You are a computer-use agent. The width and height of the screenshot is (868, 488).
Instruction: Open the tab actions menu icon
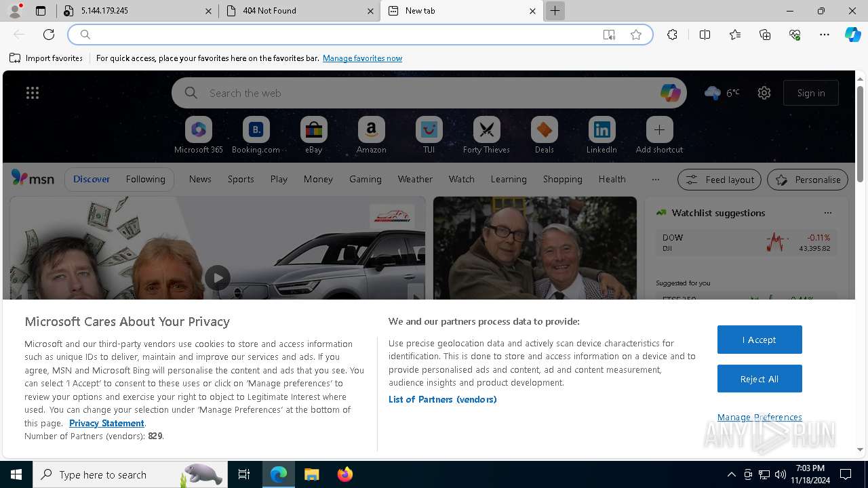(41, 11)
